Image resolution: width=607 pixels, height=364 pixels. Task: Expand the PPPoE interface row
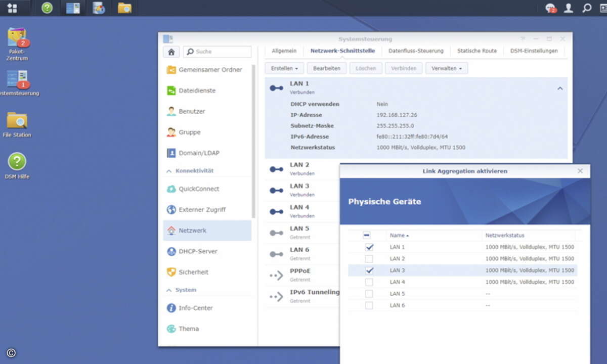coord(302,275)
